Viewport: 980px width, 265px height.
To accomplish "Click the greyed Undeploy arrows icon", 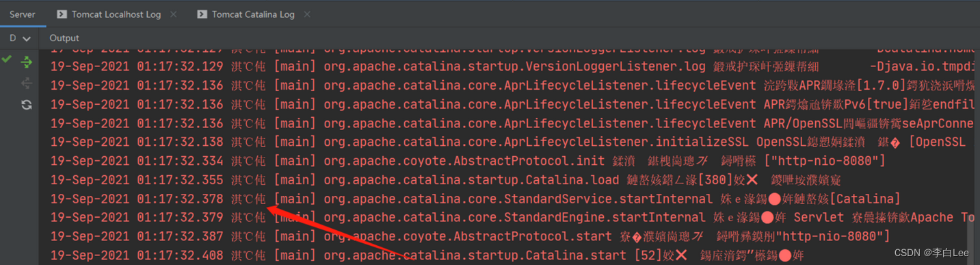I will 27,84.
